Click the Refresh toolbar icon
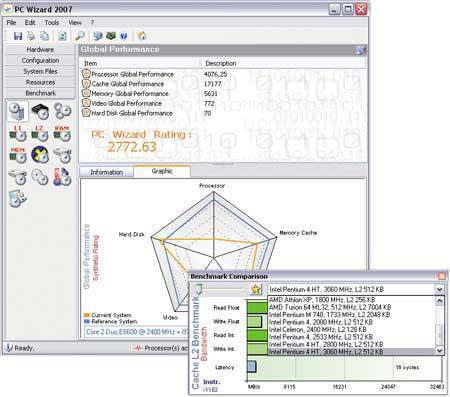 coord(62,36)
